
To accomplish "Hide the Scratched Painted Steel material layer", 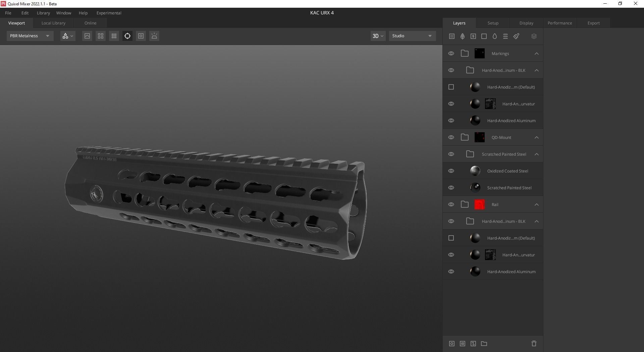I will click(x=451, y=188).
